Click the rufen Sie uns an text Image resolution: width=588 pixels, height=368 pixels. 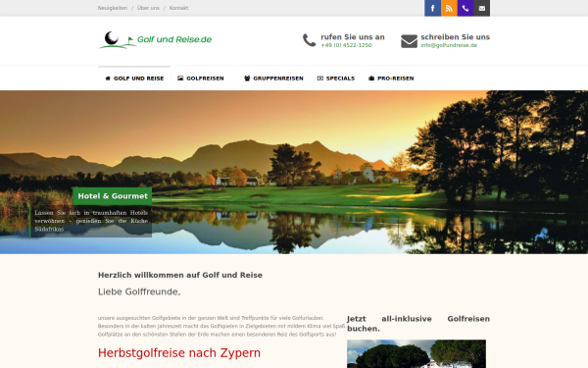tap(353, 37)
